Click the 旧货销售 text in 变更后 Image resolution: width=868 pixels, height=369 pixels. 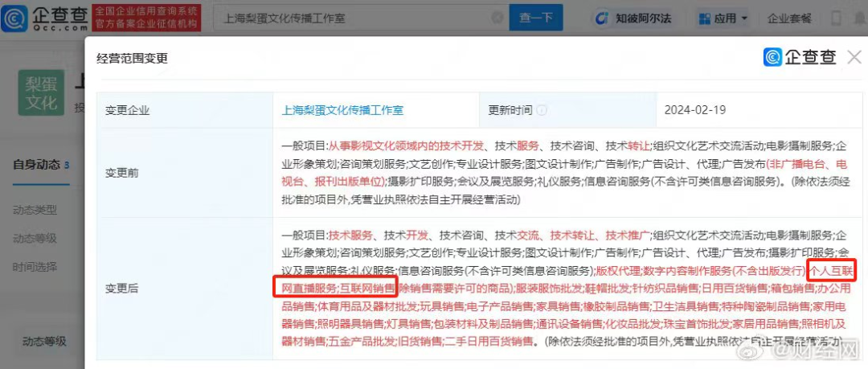tap(420, 341)
